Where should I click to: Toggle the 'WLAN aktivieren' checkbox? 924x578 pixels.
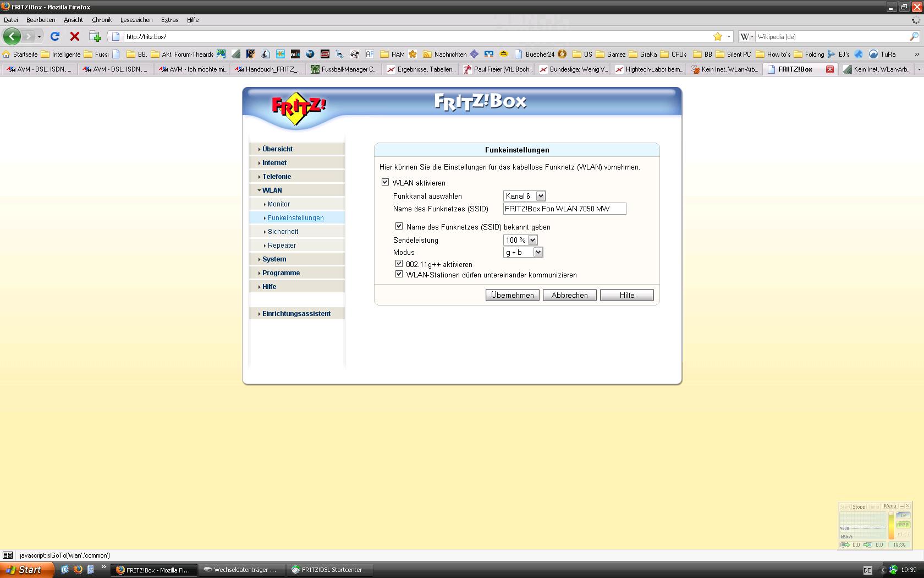click(x=385, y=182)
